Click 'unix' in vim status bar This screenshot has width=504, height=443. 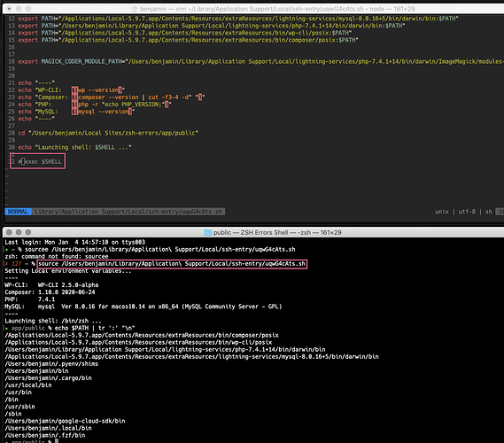click(442, 212)
